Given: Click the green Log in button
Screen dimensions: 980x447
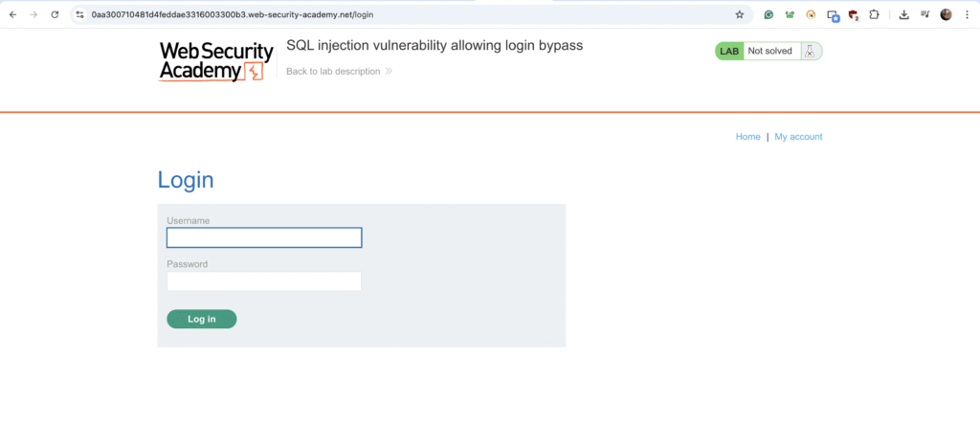Looking at the screenshot, I should [201, 319].
